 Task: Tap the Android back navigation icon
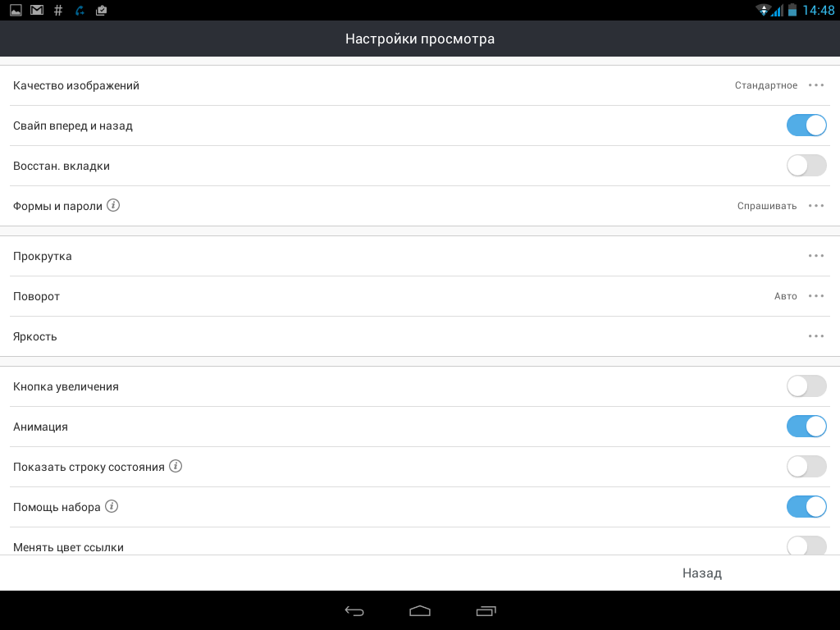(354, 610)
